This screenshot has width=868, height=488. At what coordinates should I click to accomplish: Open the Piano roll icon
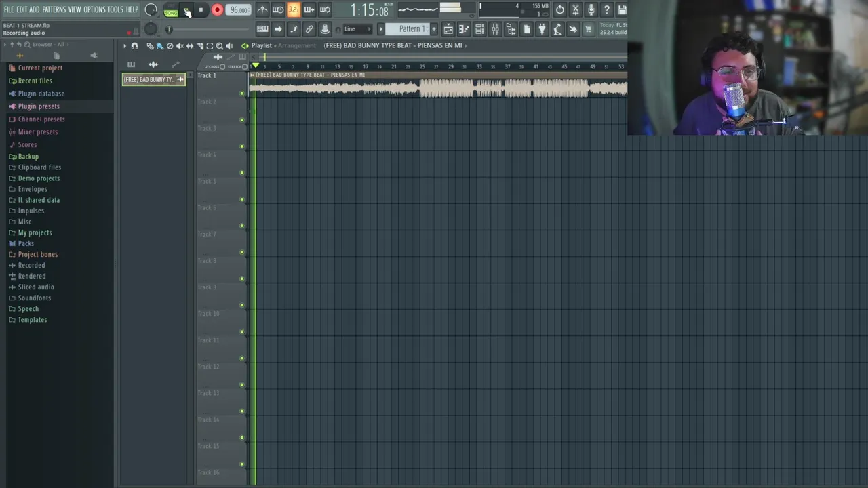(464, 29)
